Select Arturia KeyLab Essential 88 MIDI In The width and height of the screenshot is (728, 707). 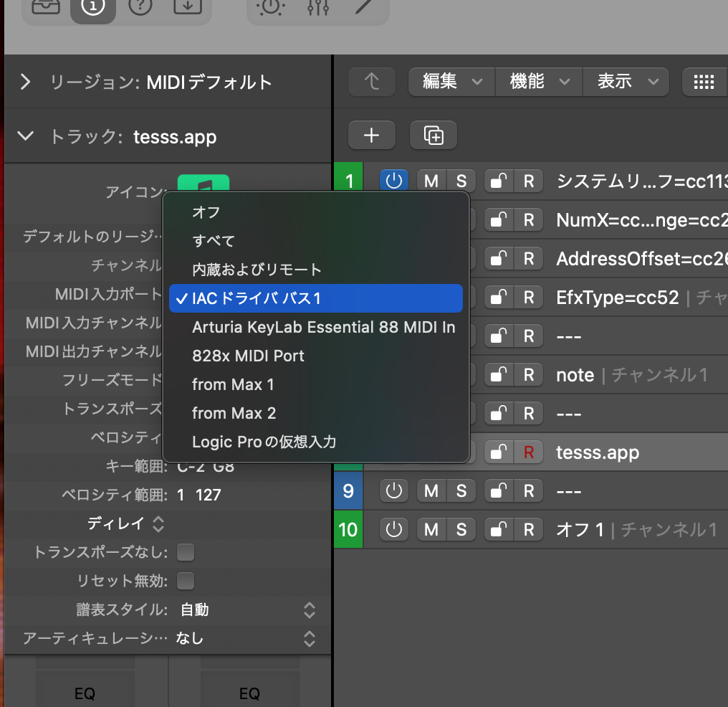point(323,327)
